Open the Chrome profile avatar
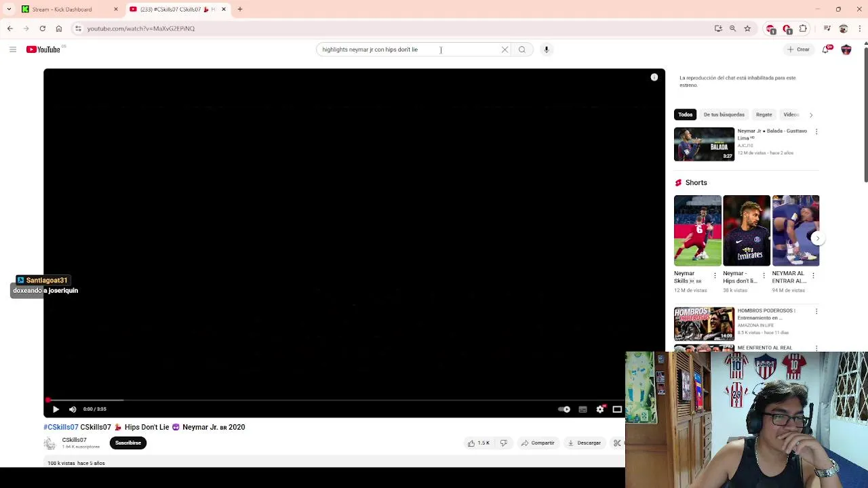Image resolution: width=868 pixels, height=488 pixels. pyautogui.click(x=844, y=28)
